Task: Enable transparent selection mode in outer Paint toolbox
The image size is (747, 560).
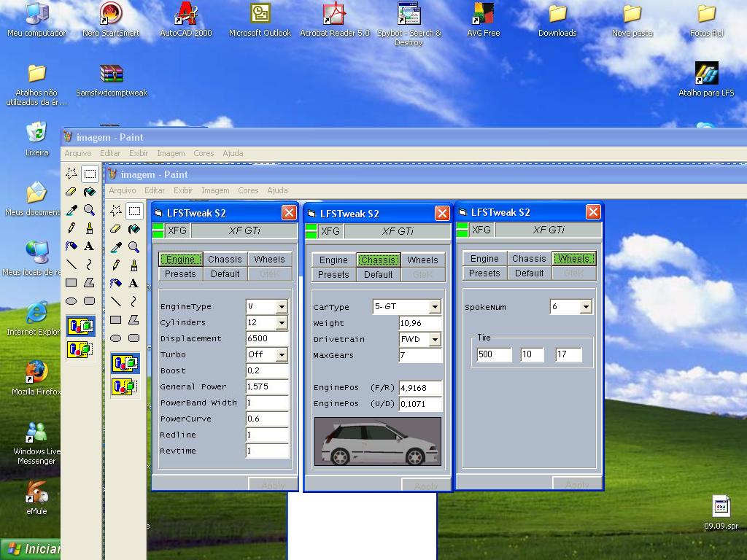Action: [x=80, y=349]
